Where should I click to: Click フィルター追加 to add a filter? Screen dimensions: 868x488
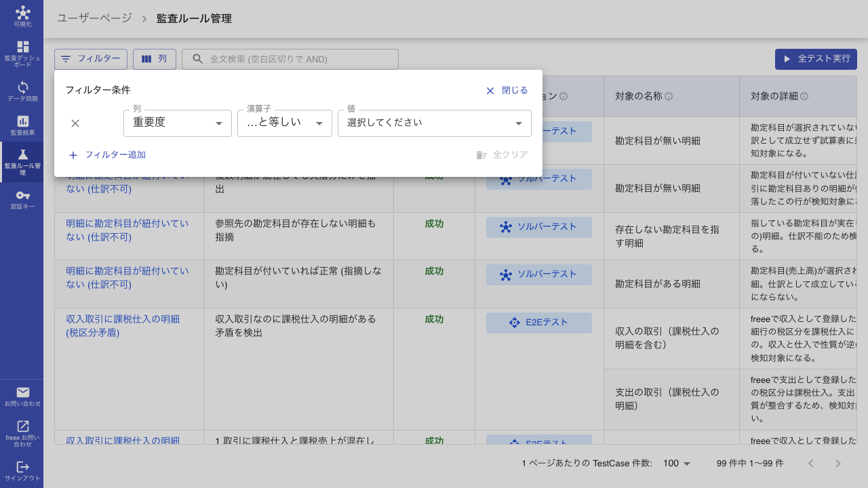coord(107,155)
